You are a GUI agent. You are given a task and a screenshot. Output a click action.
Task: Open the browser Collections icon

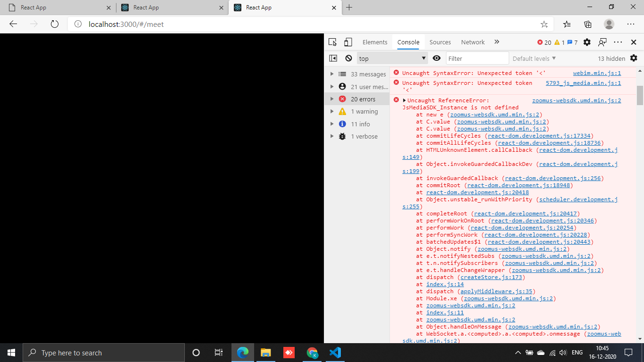588,24
